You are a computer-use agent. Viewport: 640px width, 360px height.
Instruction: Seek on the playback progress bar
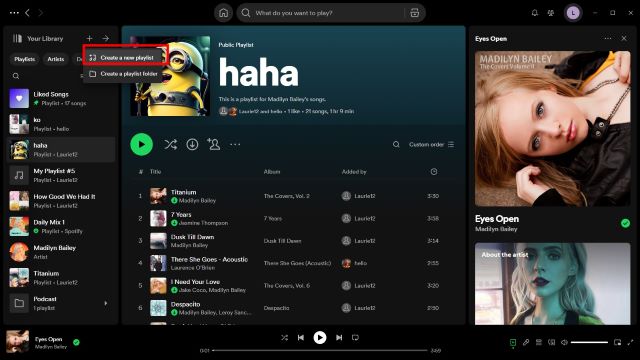[x=320, y=350]
